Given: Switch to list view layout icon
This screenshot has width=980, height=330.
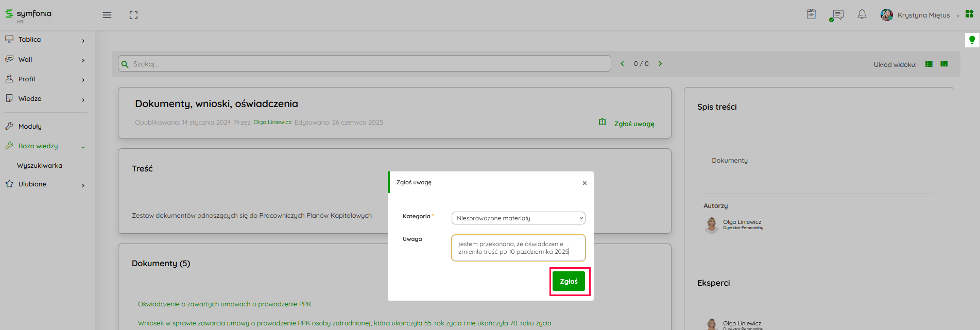Looking at the screenshot, I should click(929, 64).
